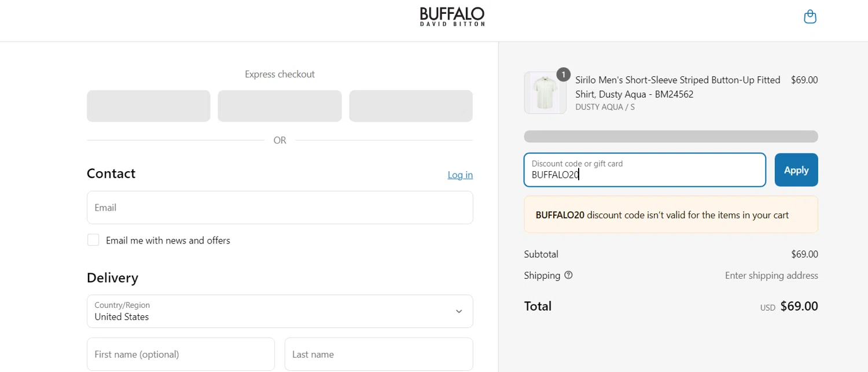Click the invalid discount code message

[671, 215]
